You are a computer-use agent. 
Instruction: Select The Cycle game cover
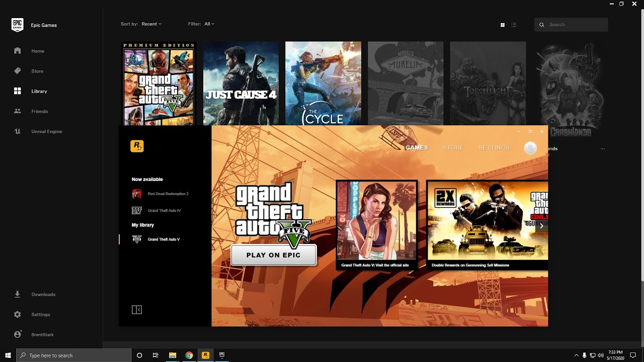point(323,83)
